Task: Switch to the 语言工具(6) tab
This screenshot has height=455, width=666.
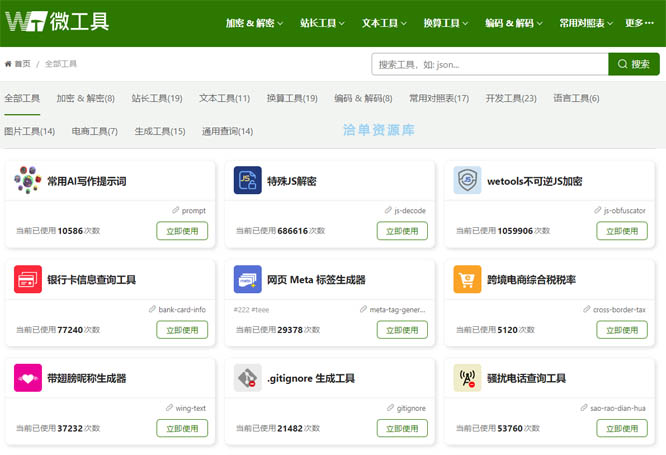Action: click(576, 99)
